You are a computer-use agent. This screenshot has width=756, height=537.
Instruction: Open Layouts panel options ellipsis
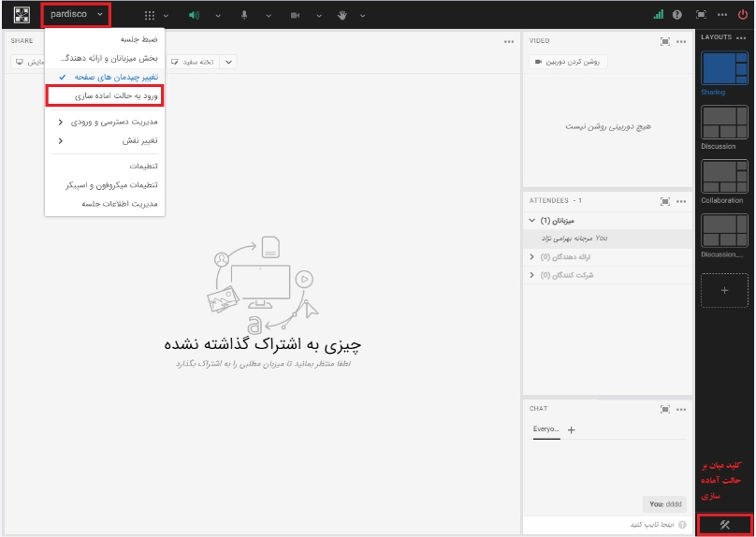coord(741,37)
